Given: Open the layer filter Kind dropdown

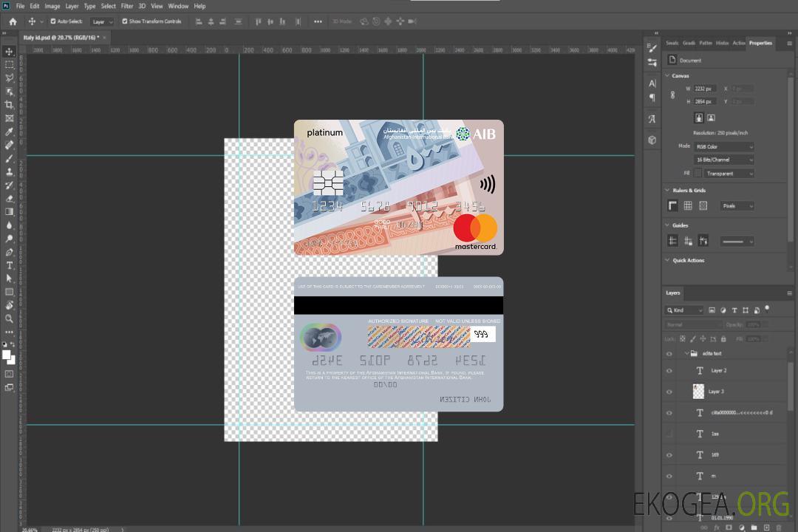Looking at the screenshot, I should (684, 310).
